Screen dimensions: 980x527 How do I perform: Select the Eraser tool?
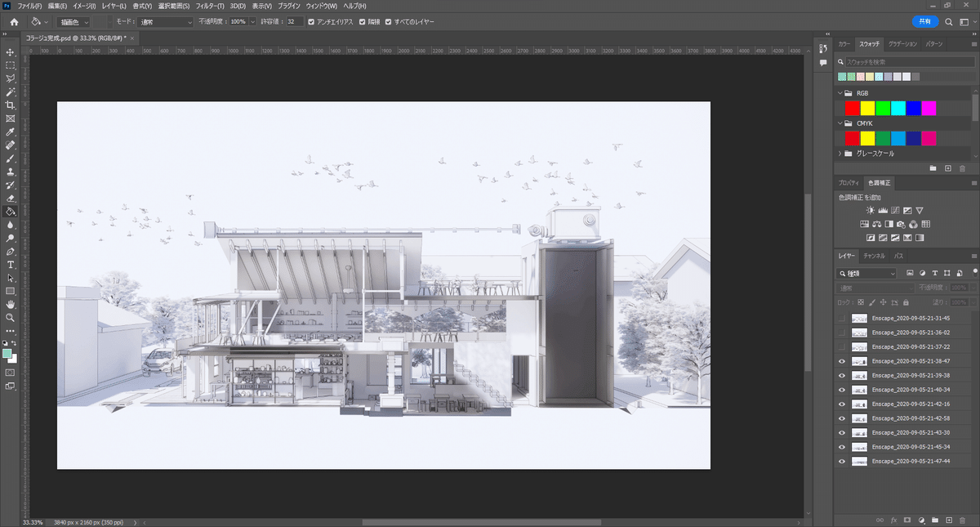click(x=11, y=198)
